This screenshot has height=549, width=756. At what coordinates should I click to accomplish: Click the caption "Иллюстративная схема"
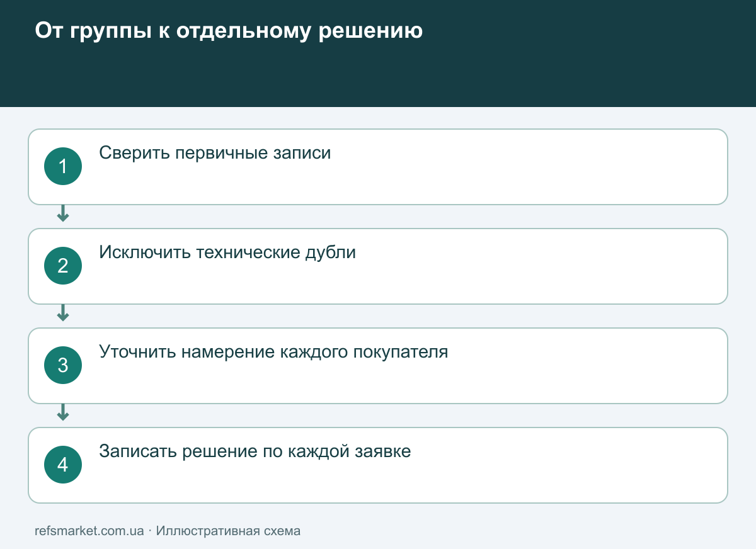click(228, 531)
